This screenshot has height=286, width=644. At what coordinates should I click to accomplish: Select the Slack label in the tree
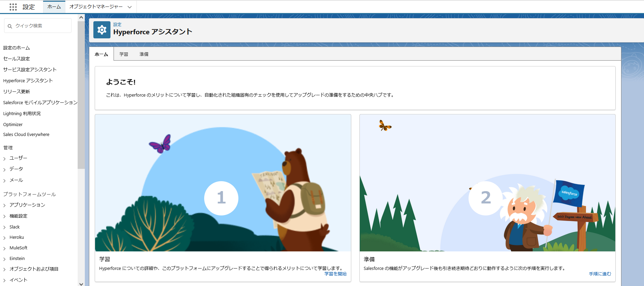click(15, 227)
